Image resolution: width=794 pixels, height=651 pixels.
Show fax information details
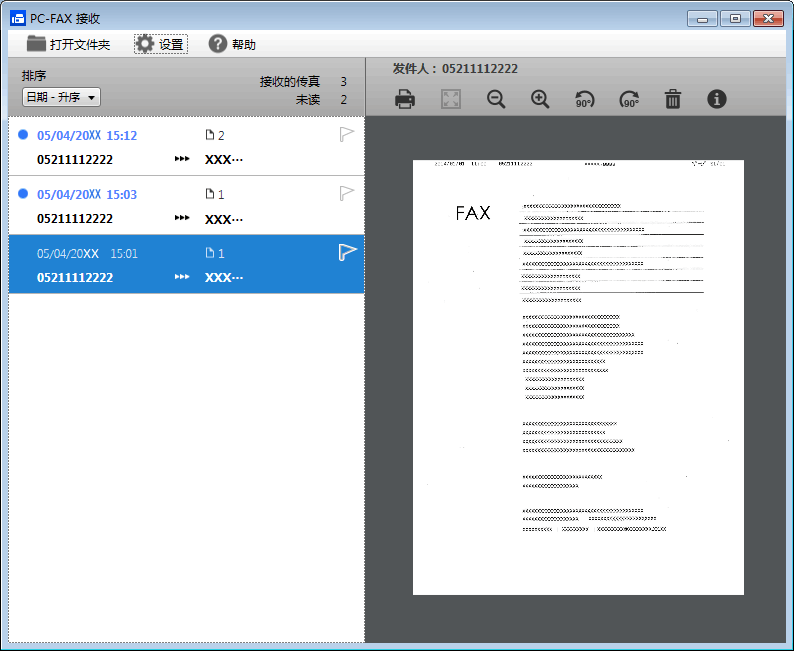coord(717,99)
